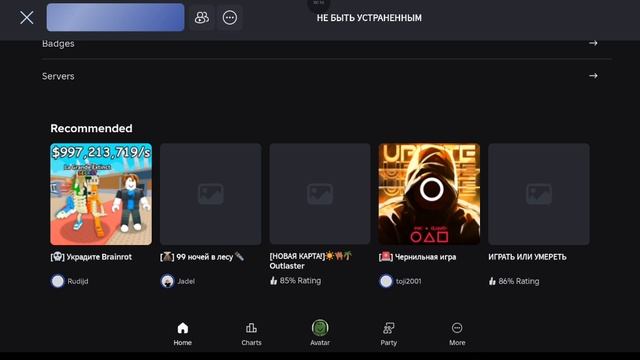Click the blue Play button
The width and height of the screenshot is (640, 360).
pyautogui.click(x=116, y=18)
